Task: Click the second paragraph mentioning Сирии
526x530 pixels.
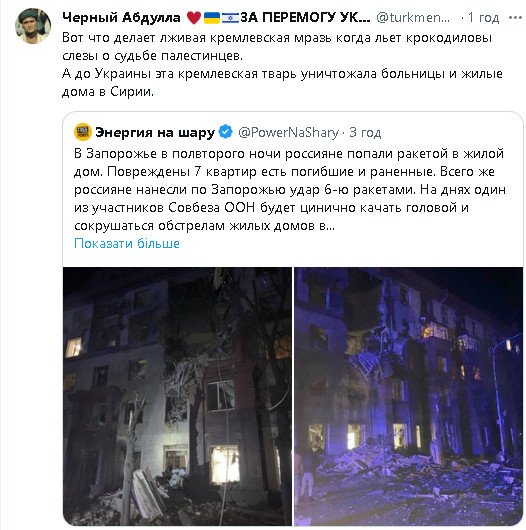Action: [x=282, y=82]
